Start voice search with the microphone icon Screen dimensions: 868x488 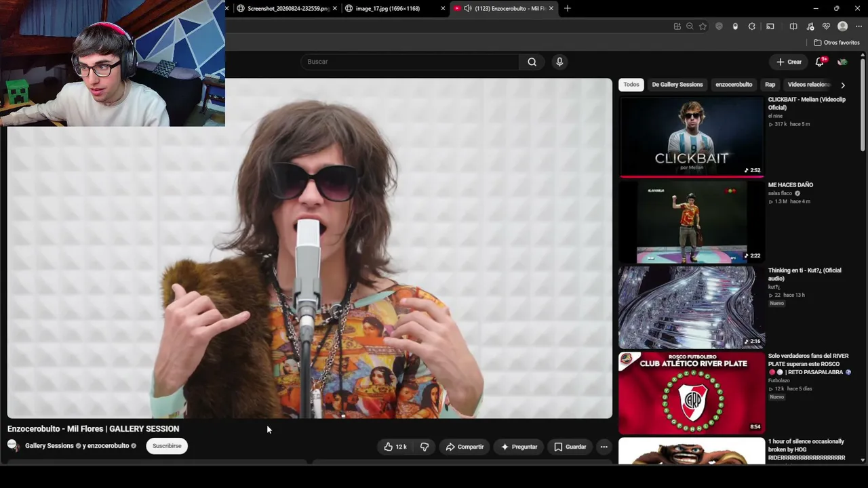(559, 62)
